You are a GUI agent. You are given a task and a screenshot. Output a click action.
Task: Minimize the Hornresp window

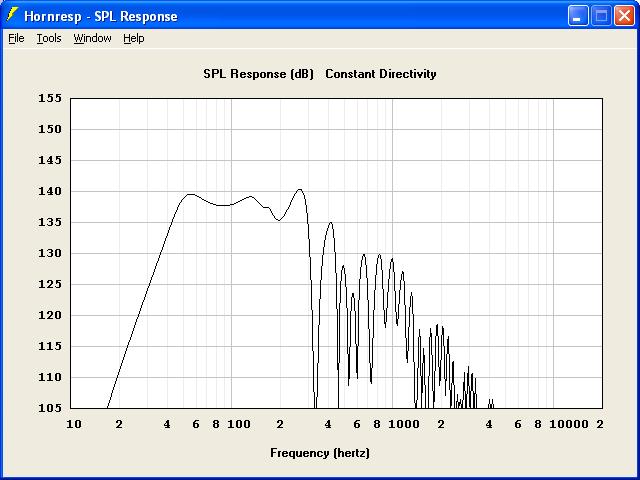point(578,16)
